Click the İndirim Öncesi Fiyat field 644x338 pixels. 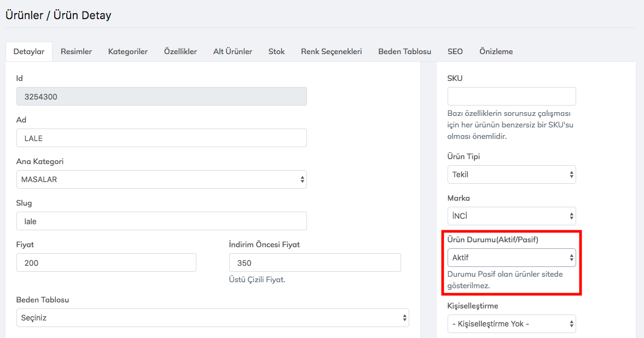[315, 263]
